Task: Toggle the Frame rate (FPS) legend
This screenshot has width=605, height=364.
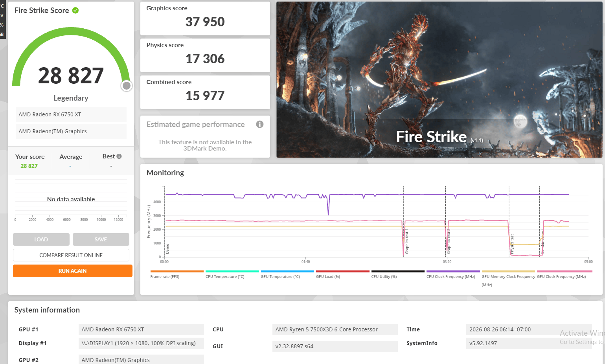Action: (177, 274)
